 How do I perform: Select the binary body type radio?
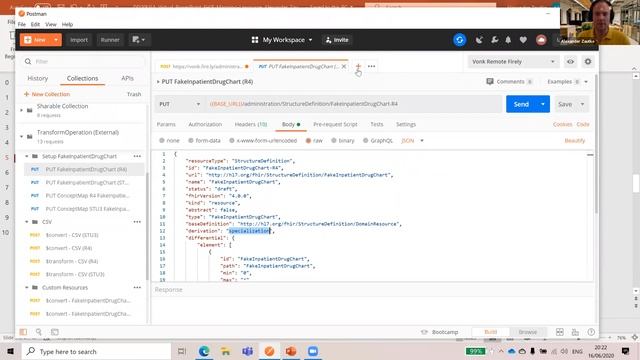(x=333, y=140)
